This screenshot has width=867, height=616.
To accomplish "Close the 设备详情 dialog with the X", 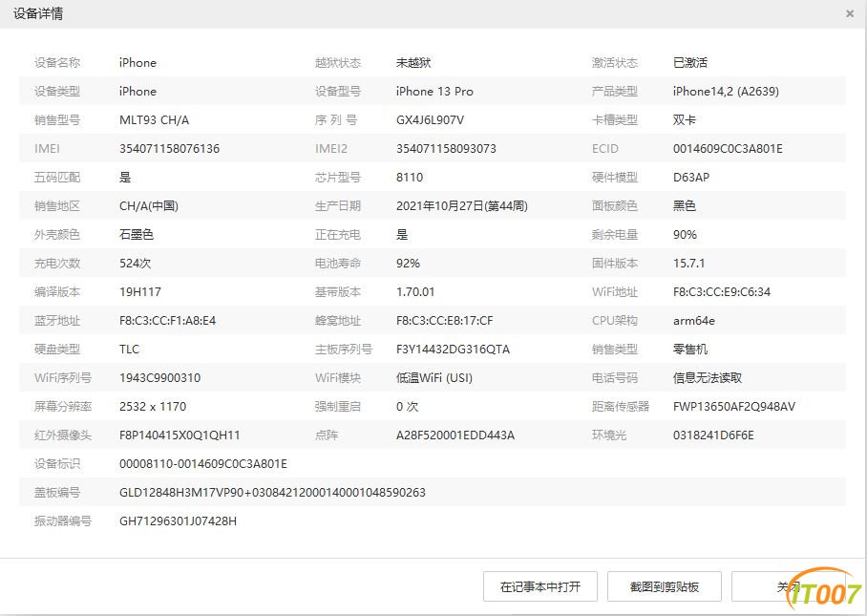I will 850,13.
